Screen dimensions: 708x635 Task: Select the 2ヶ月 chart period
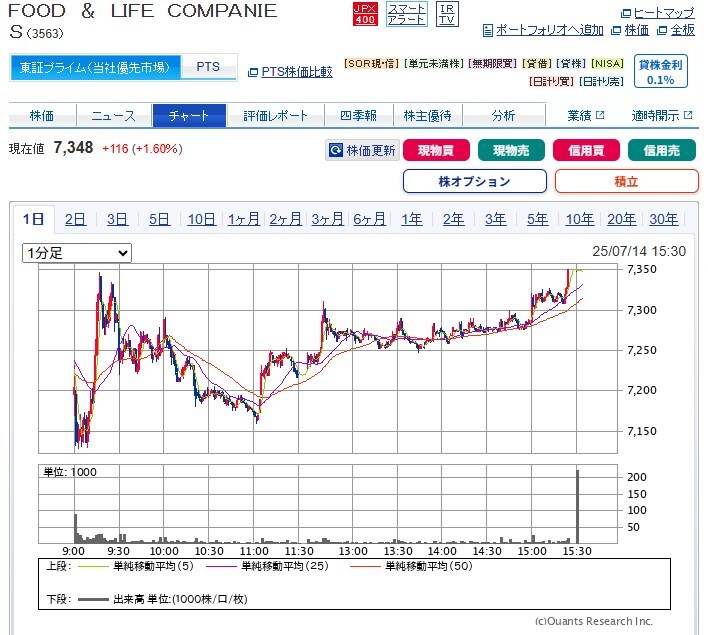pos(285,219)
